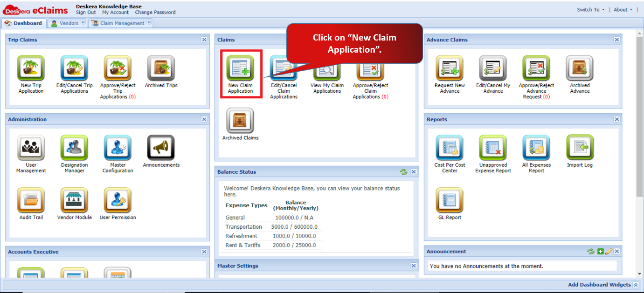Close the Reports widget

pyautogui.click(x=616, y=119)
